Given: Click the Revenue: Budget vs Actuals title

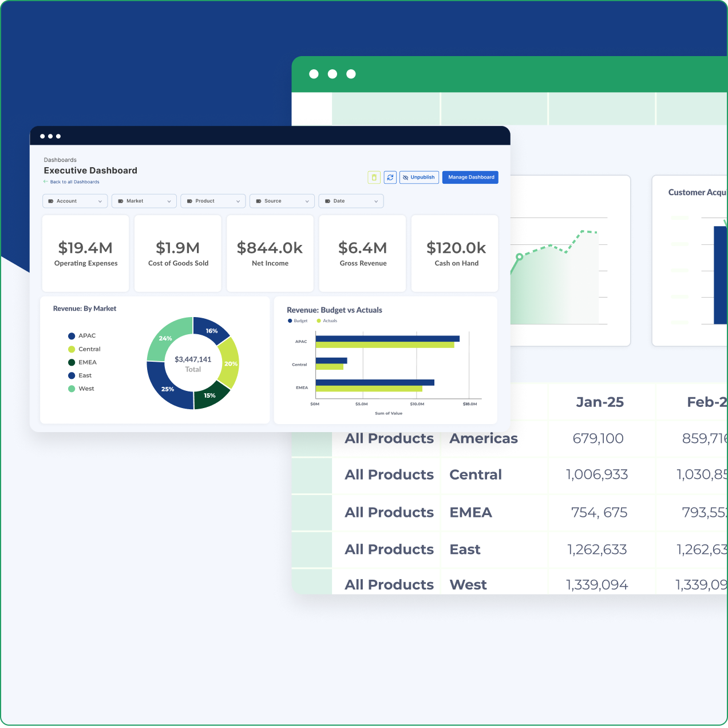Looking at the screenshot, I should [334, 310].
